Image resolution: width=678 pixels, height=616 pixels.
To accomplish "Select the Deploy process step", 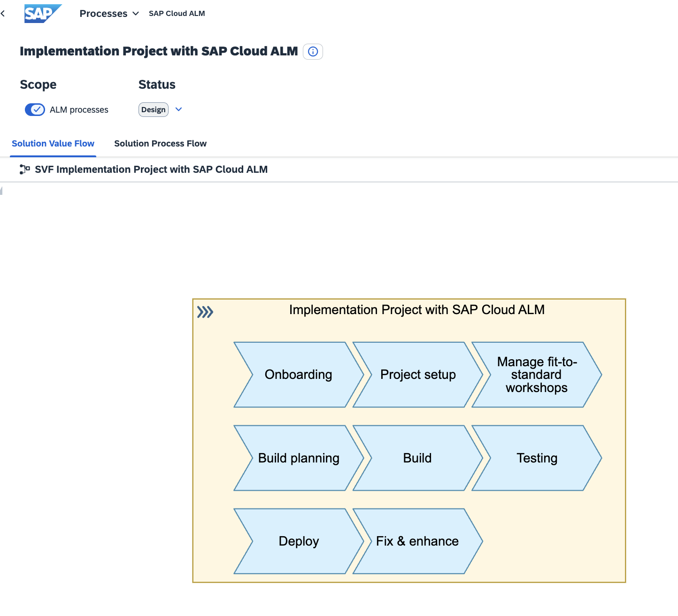I will [x=298, y=541].
